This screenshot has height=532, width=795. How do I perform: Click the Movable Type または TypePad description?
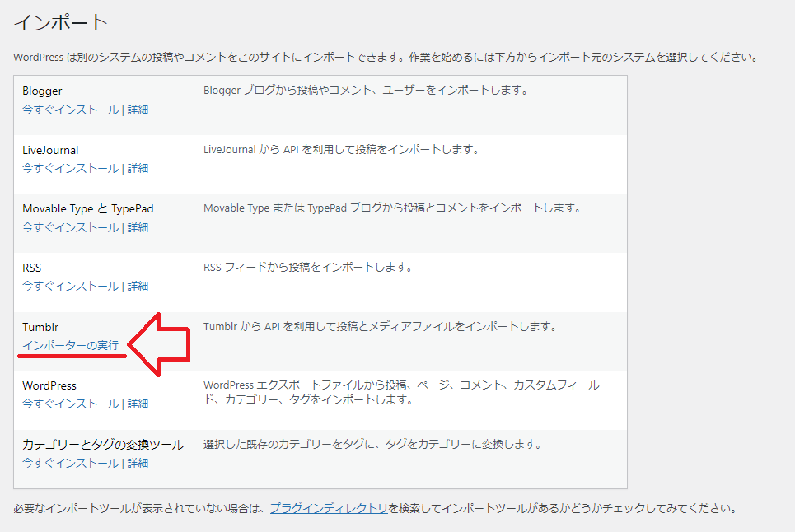tap(392, 208)
